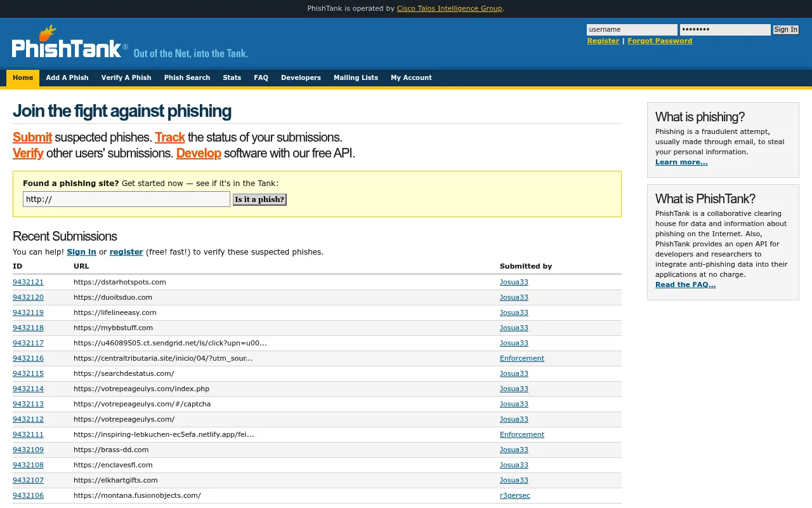Select URL https://votrepeageulys.com/index.php
Image resolution: width=812 pixels, height=508 pixels.
click(141, 389)
